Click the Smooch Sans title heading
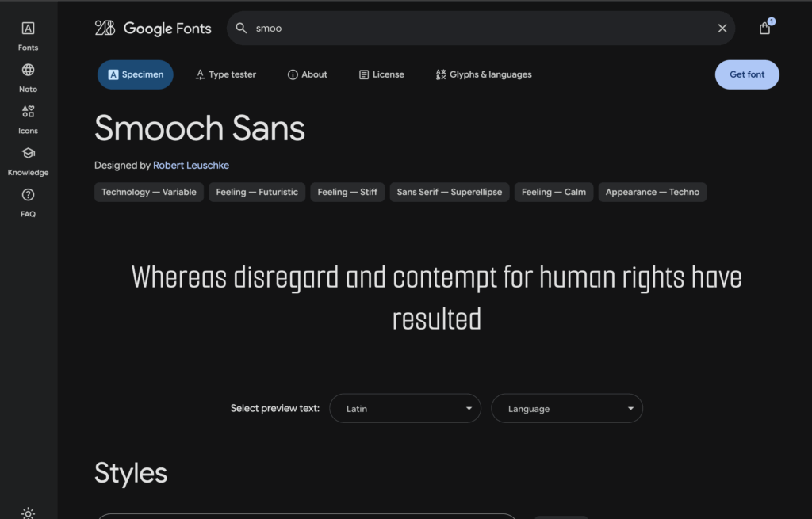This screenshot has height=519, width=812. coord(200,128)
